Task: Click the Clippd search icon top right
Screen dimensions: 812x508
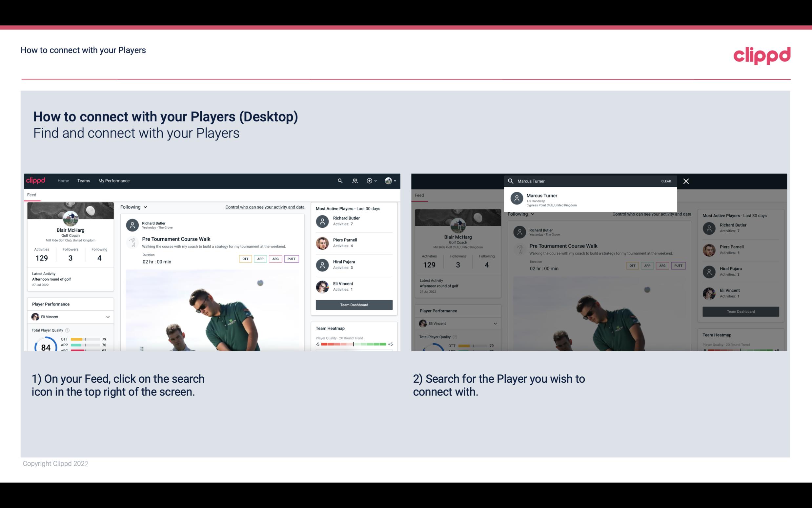Action: pos(339,180)
